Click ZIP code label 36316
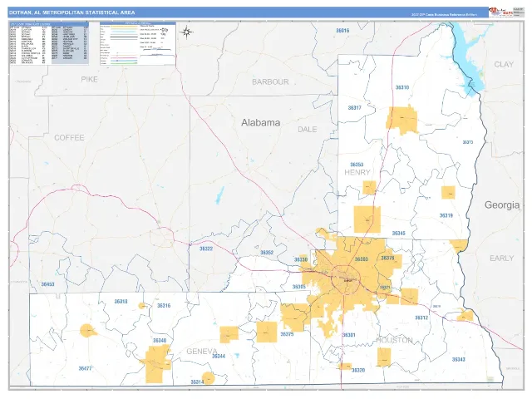The height and width of the screenshot is (399, 532). [x=164, y=306]
